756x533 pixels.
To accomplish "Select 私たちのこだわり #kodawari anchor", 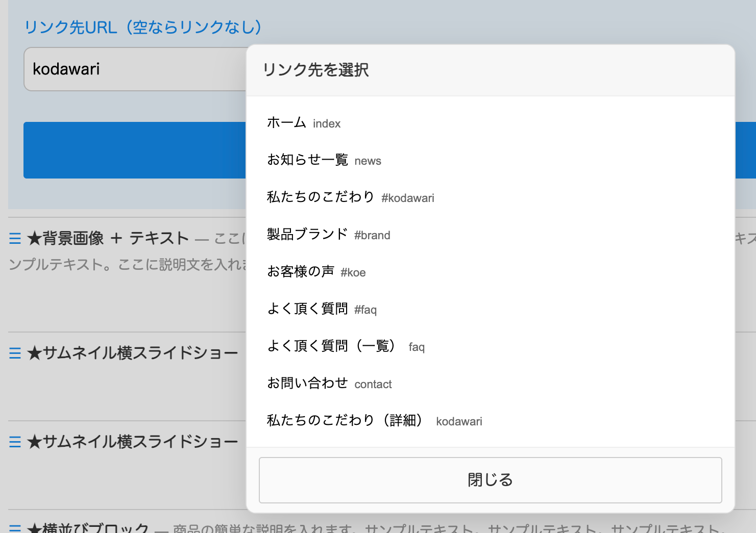I will (350, 197).
